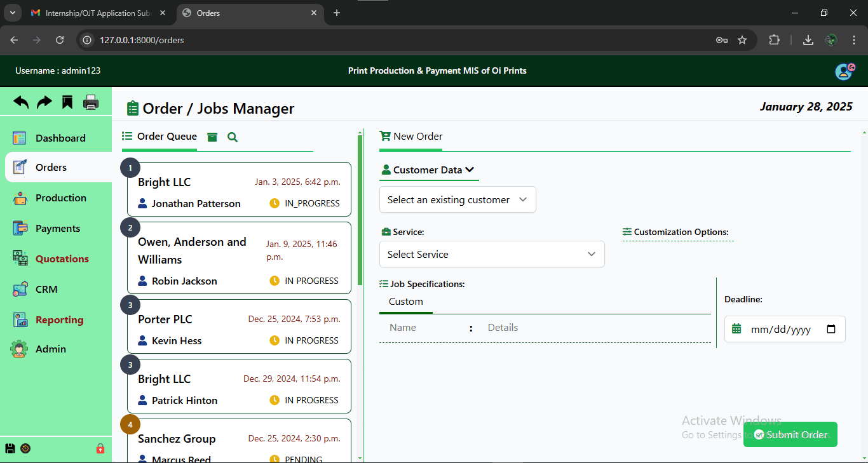Open the Payments section

[x=56, y=229]
